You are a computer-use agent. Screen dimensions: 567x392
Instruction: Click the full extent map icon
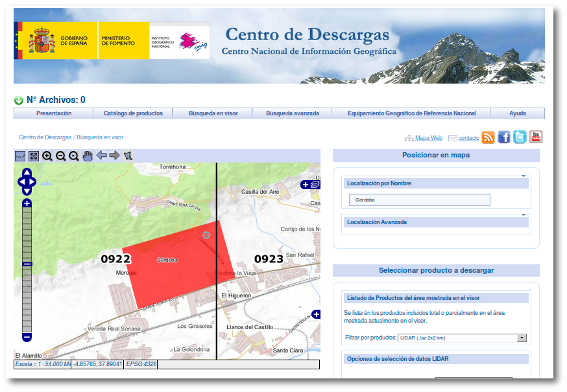(x=34, y=156)
